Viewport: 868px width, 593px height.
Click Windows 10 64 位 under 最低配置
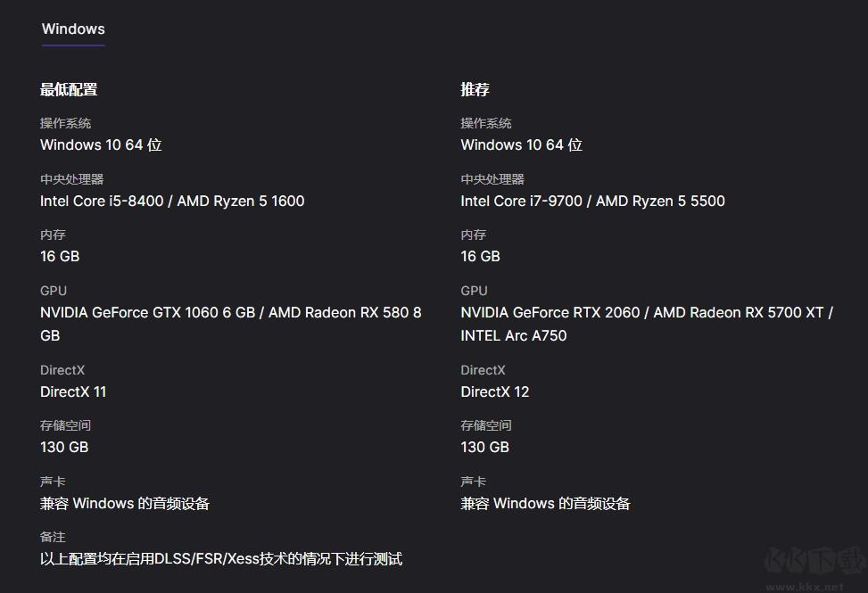[x=101, y=144]
